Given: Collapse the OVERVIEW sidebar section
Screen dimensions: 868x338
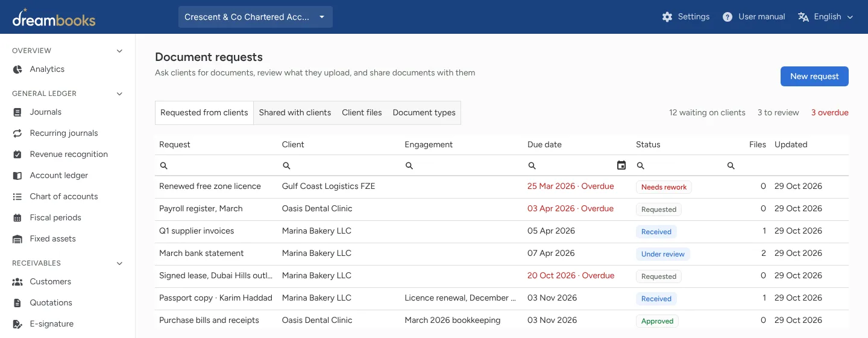Looking at the screenshot, I should 119,51.
